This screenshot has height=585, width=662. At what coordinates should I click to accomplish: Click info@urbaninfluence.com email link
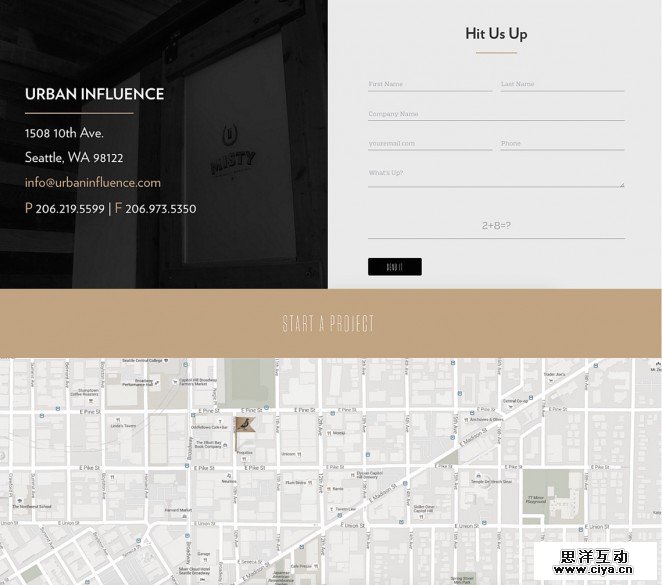(93, 183)
